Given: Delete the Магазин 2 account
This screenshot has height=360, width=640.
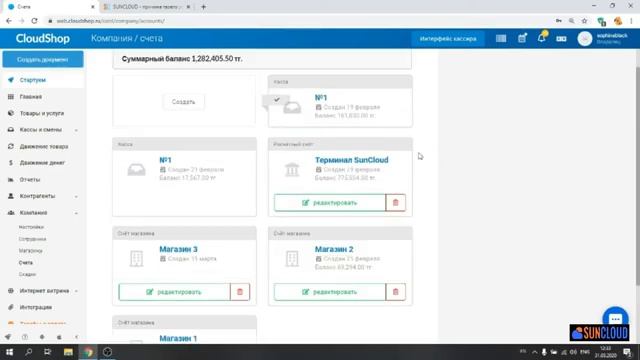Looking at the screenshot, I should [x=396, y=292].
